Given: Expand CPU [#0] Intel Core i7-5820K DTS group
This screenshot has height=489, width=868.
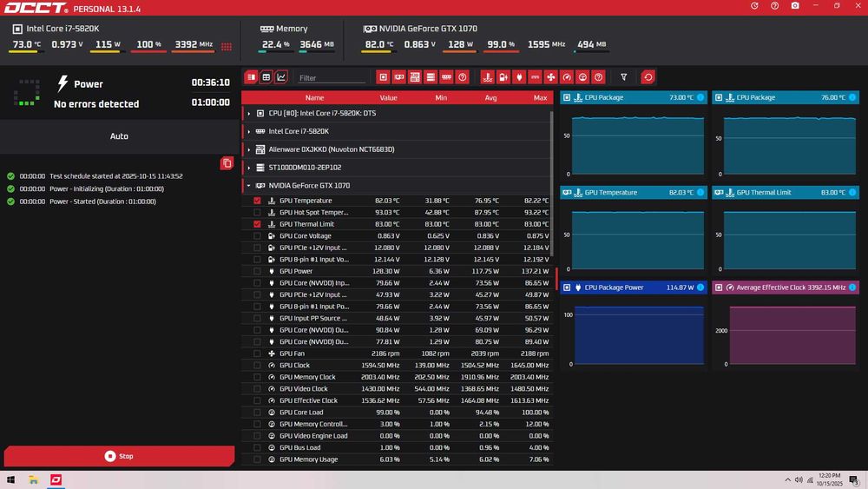Looking at the screenshot, I should (248, 114).
